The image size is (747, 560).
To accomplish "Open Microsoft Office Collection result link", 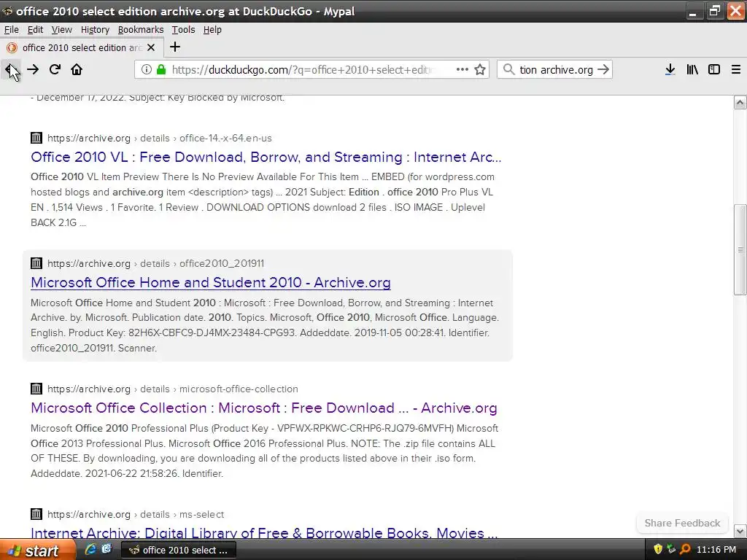I will point(264,408).
